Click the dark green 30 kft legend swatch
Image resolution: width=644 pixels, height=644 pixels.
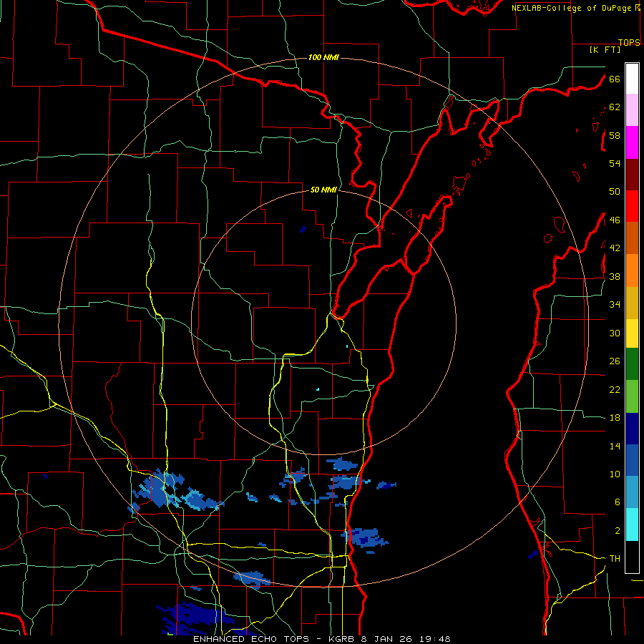click(x=632, y=364)
